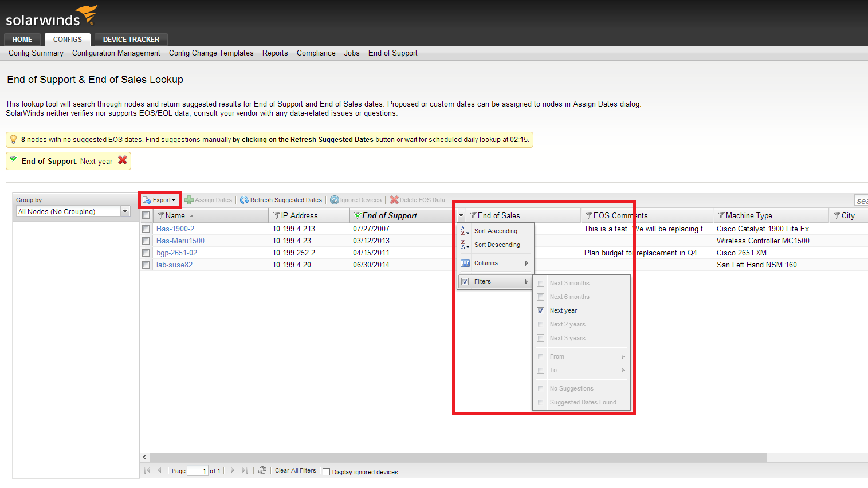Choose Sort Ascending in column menu
Image resolution: width=868 pixels, height=488 pixels.
tap(496, 231)
